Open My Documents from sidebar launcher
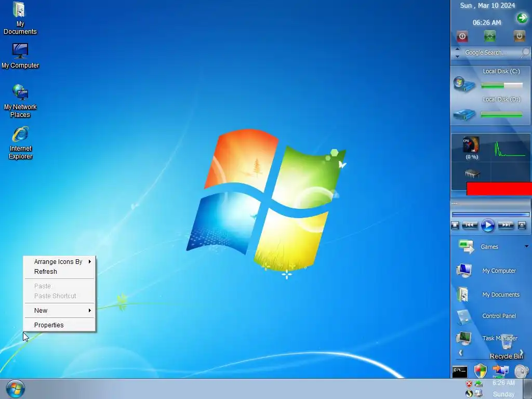532x399 pixels. click(488, 295)
